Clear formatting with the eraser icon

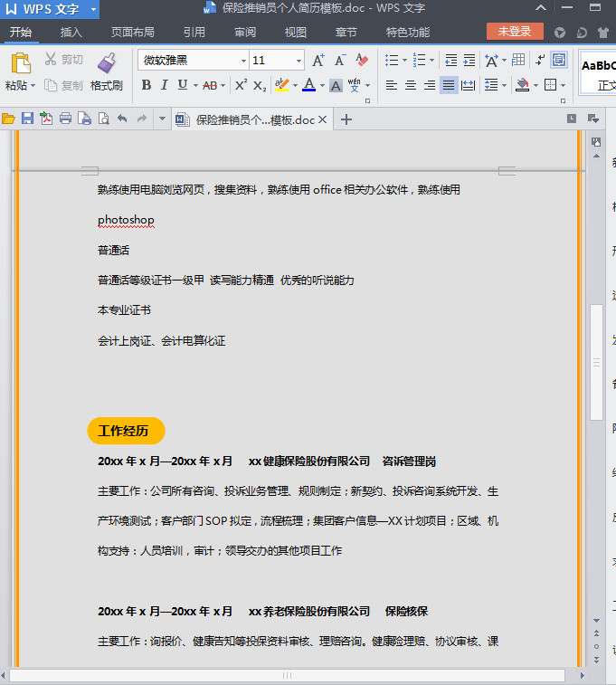click(x=362, y=60)
